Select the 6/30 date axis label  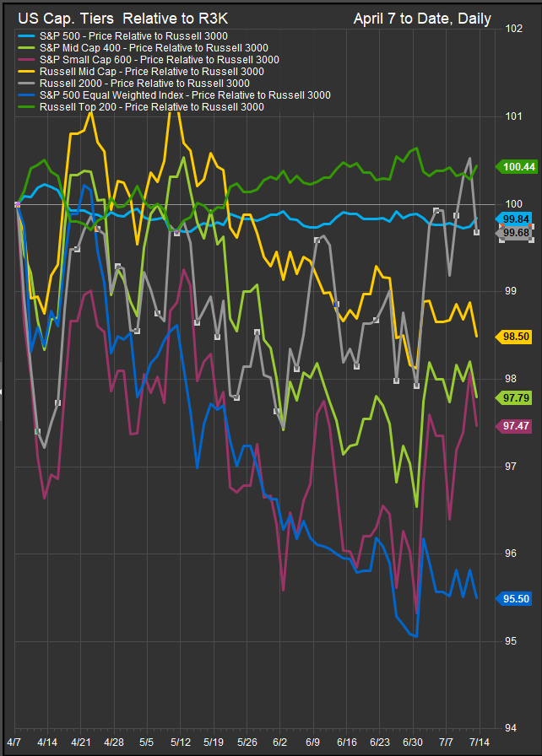[x=413, y=742]
